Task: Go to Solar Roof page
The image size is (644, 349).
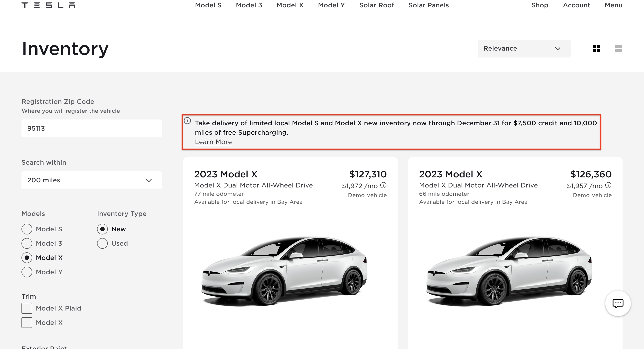Action: pyautogui.click(x=377, y=5)
